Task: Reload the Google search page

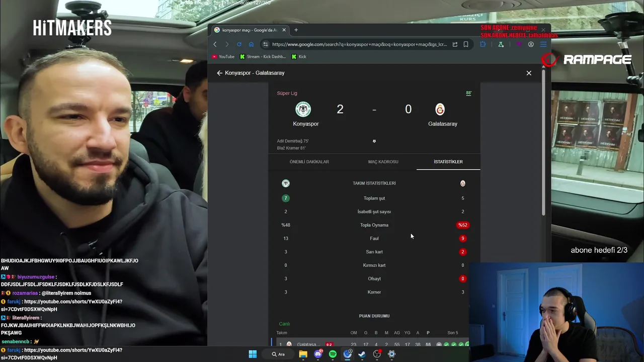Action: [239, 44]
